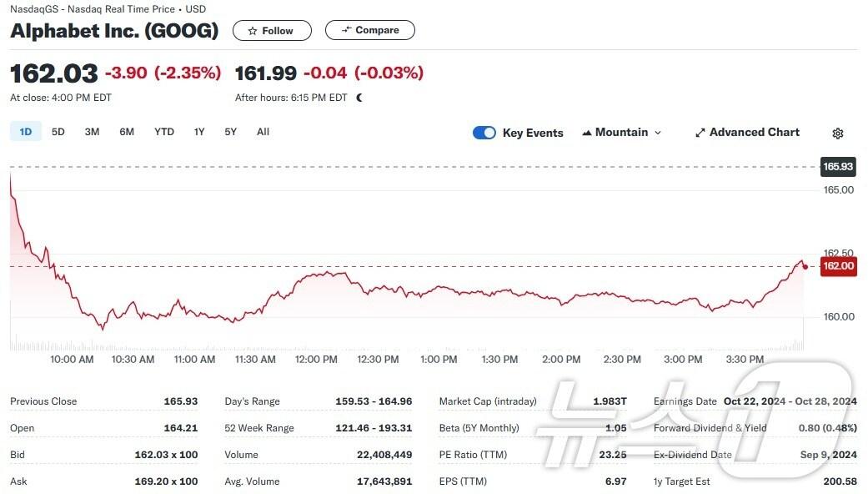Show the 6M chart range

coord(127,132)
